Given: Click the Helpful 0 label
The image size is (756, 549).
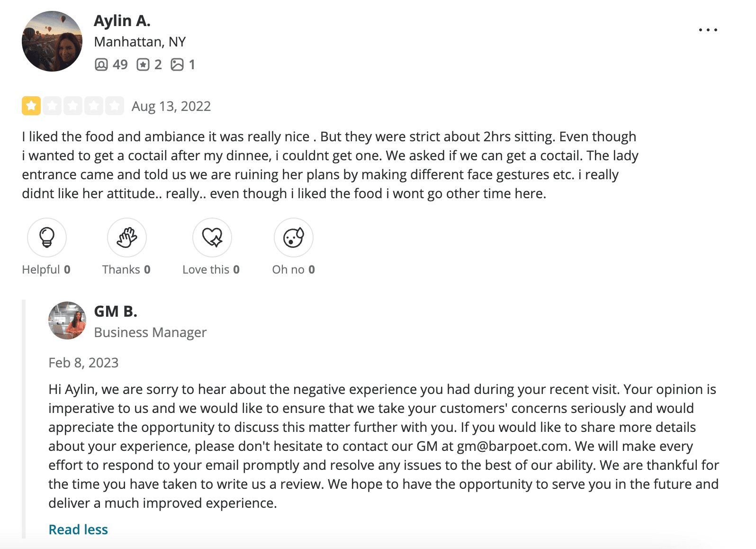Looking at the screenshot, I should (x=46, y=269).
